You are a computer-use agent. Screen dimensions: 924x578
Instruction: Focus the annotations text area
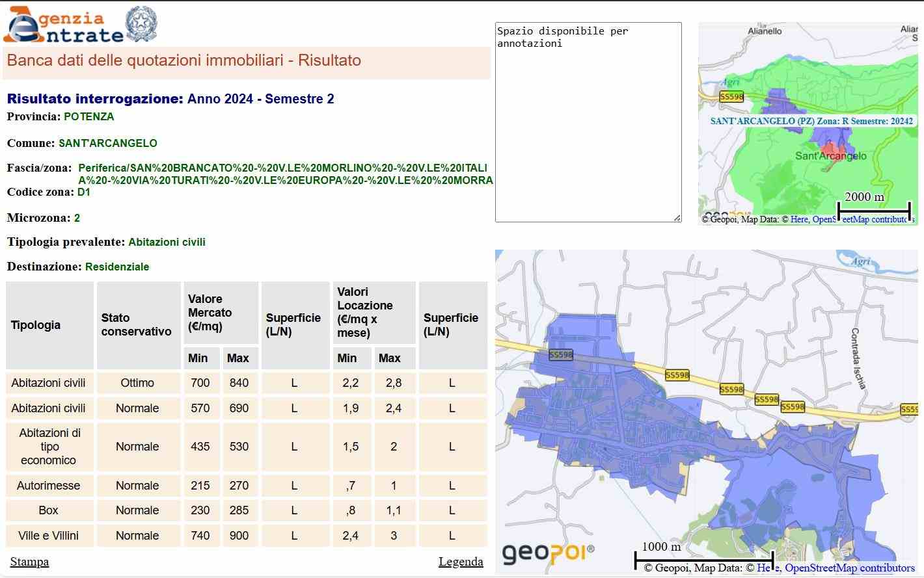tap(588, 122)
